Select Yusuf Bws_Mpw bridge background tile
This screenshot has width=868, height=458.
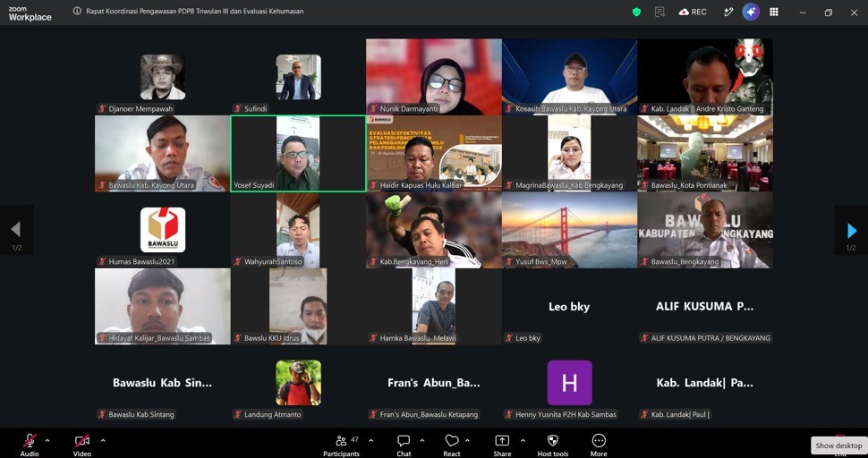click(570, 230)
